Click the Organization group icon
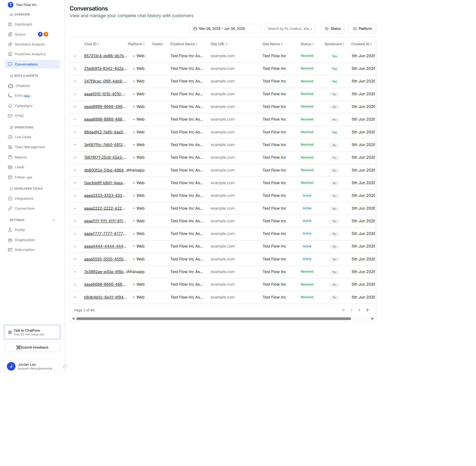This screenshot has height=466, width=476. point(10,241)
